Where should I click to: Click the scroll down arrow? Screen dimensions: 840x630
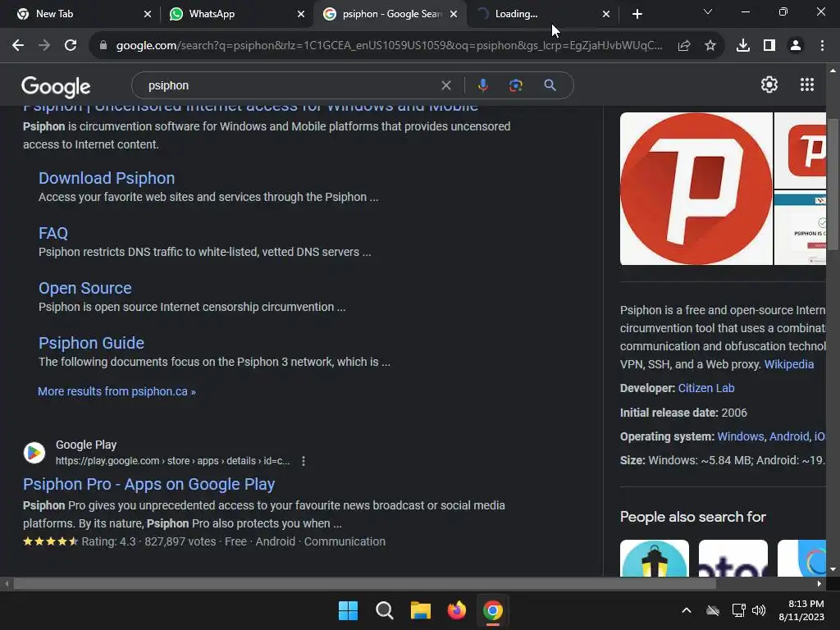point(833,569)
